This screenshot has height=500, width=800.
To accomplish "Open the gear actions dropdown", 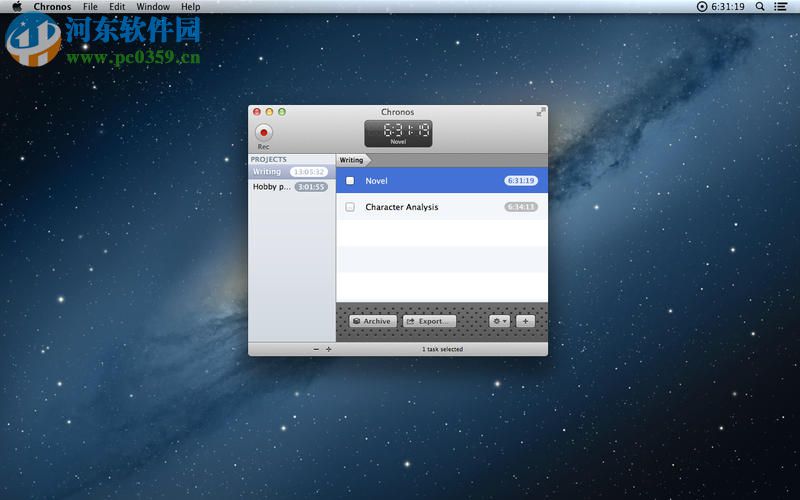I will coord(499,321).
